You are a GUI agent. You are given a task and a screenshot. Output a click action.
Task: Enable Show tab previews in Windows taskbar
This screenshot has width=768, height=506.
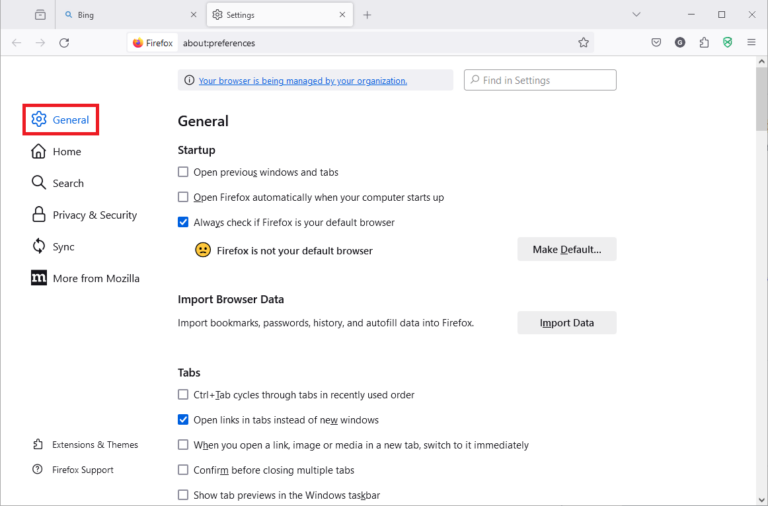pyautogui.click(x=183, y=495)
